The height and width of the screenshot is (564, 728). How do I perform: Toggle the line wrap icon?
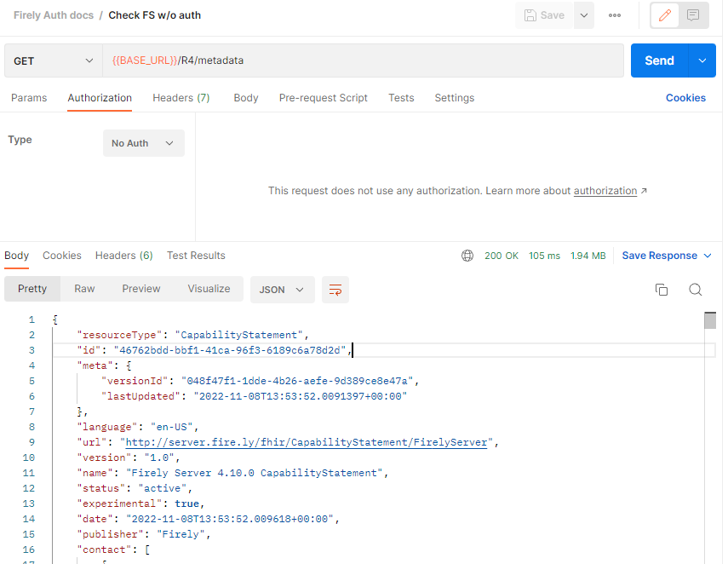(x=335, y=290)
